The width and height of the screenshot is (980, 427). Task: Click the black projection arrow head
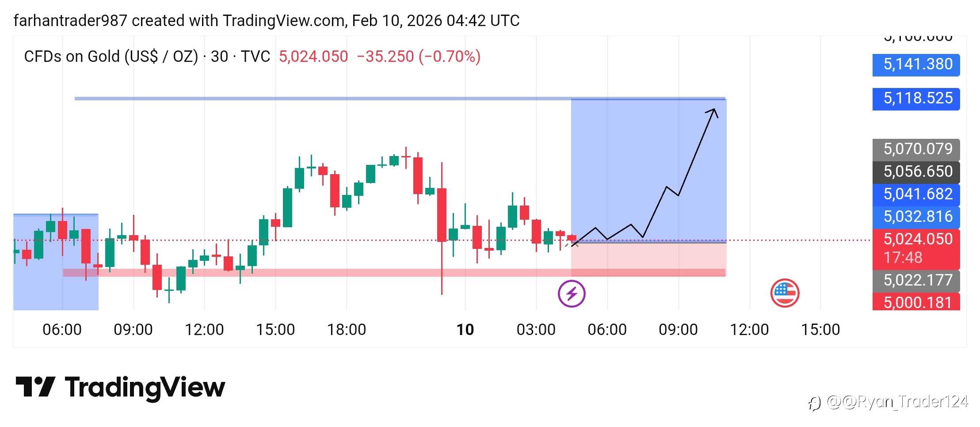[713, 111]
